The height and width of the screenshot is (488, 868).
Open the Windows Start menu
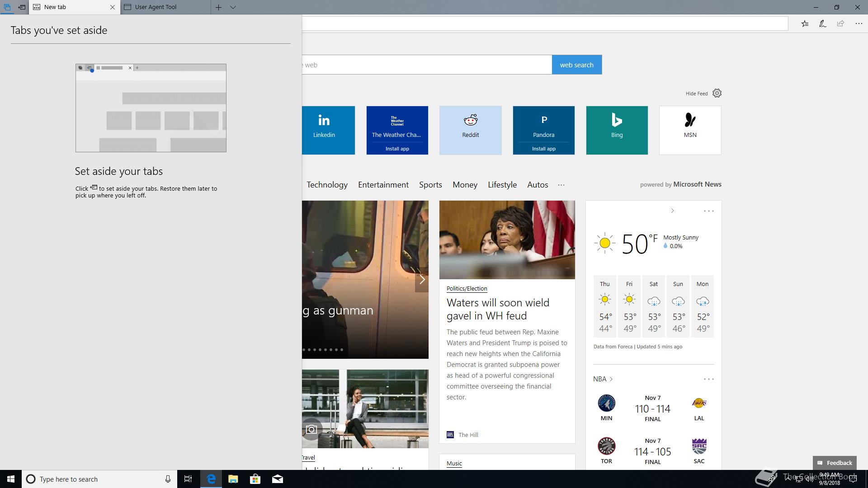point(11,479)
